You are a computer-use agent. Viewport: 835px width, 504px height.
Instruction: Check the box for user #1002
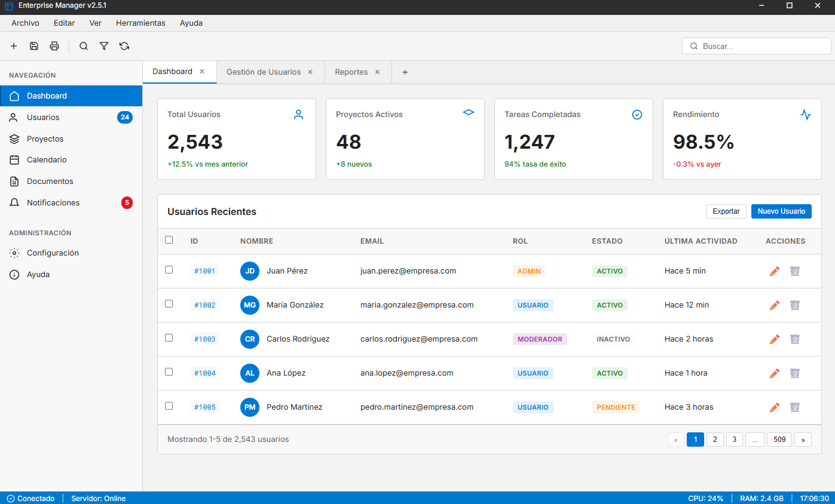[x=169, y=304]
